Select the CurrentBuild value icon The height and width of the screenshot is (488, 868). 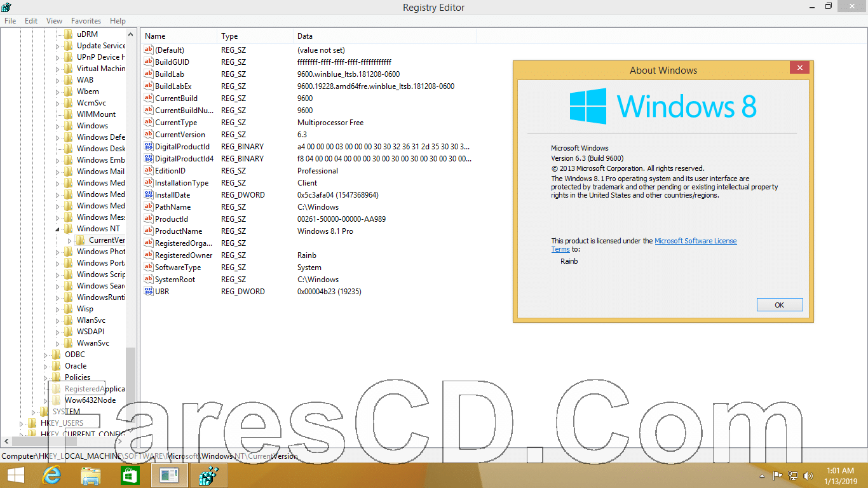[149, 98]
